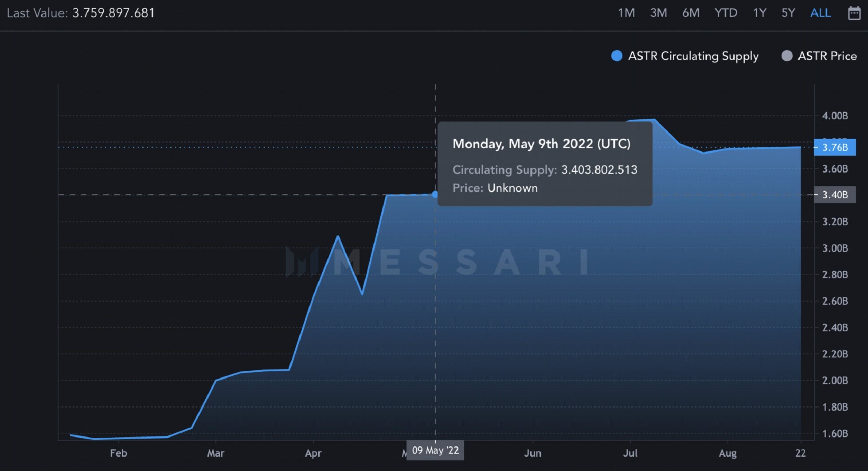Viewport: 868px width, 471px height.
Task: Open the calendar date range picker
Action: [x=854, y=13]
